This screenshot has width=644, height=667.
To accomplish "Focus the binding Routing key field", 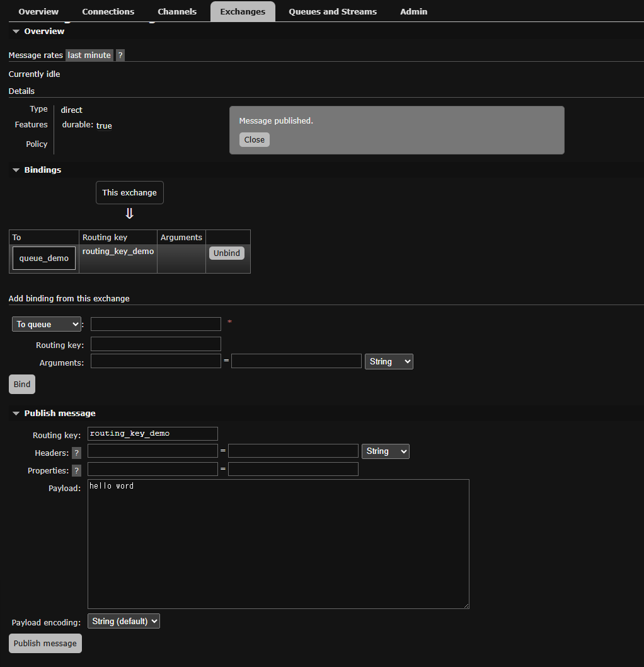I will tap(156, 344).
